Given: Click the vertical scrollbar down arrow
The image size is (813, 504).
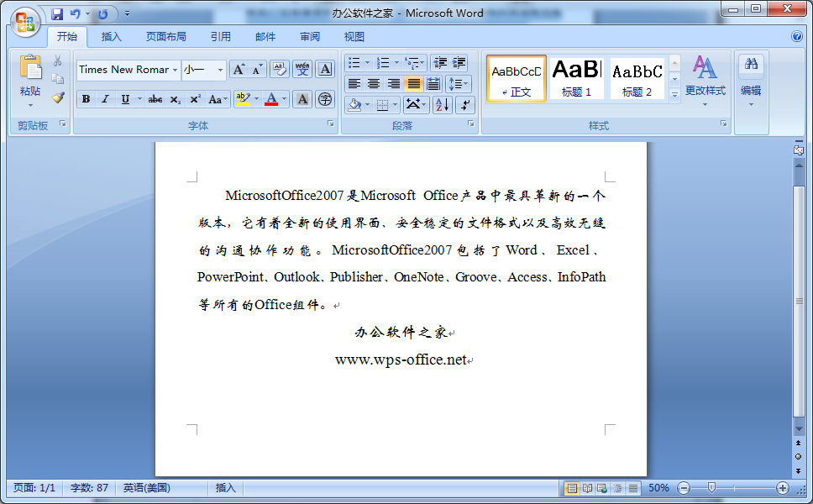Looking at the screenshot, I should point(799,429).
